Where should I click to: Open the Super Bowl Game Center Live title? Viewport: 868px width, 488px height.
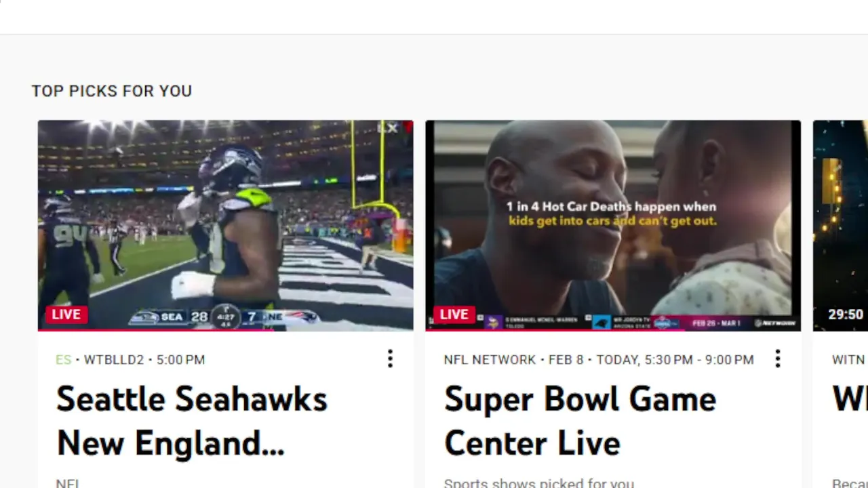[580, 421]
